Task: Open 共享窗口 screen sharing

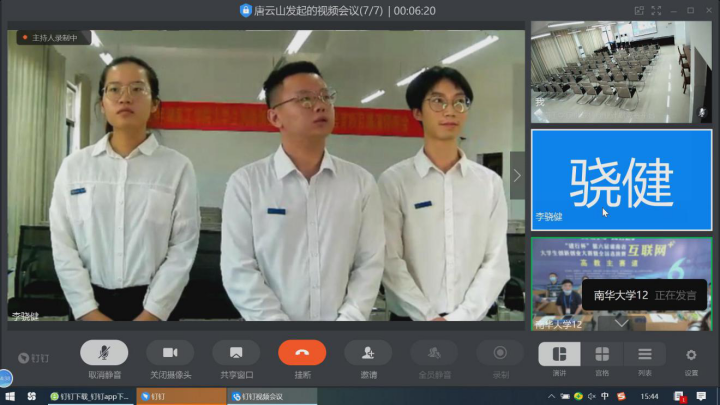Action: coord(236,354)
